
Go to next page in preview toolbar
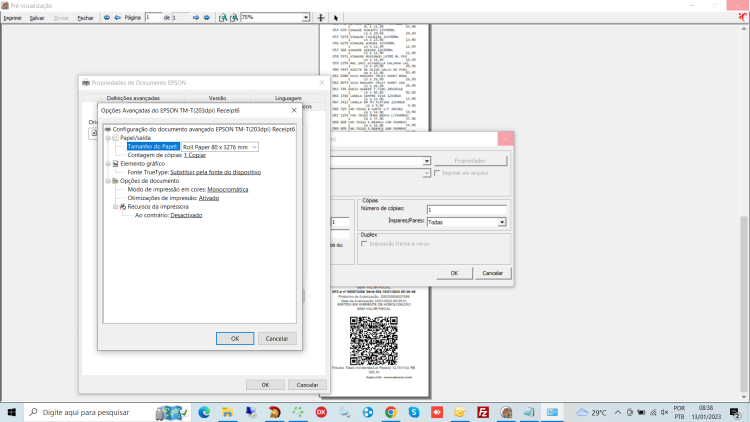(x=196, y=18)
